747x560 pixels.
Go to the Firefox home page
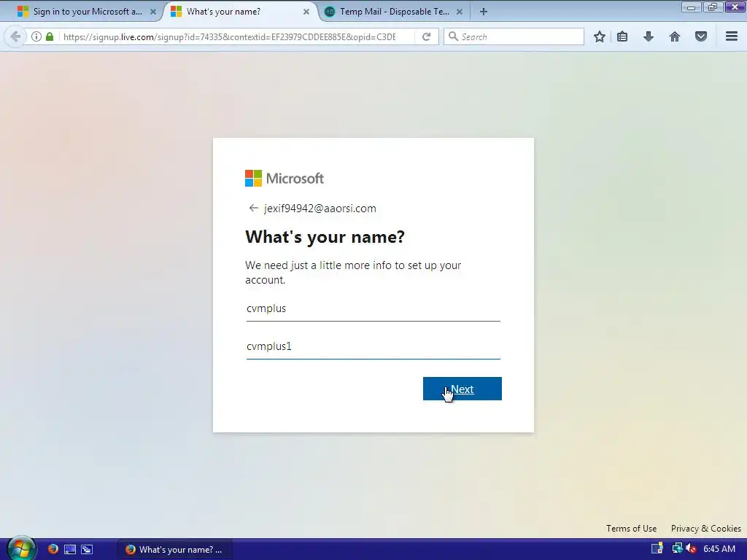tap(675, 36)
